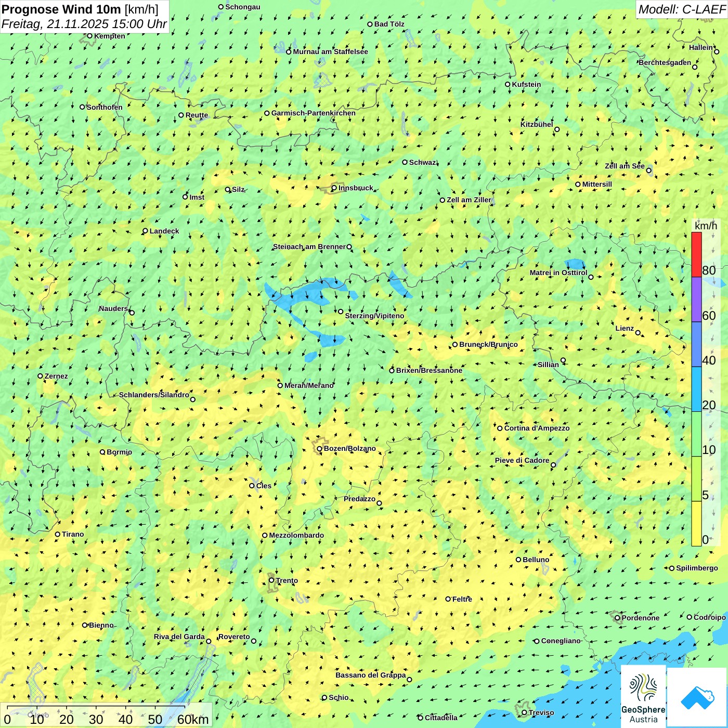Viewport: 728px width, 728px height.
Task: Click the Belluno location dot
Action: coord(518,560)
